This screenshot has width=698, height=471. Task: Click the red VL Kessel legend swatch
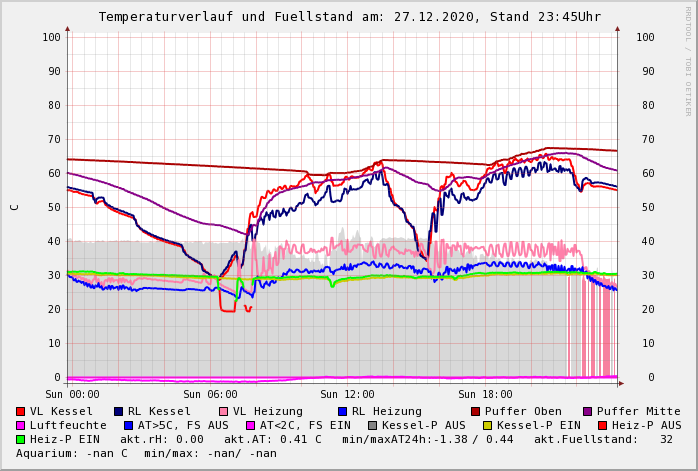click(20, 411)
